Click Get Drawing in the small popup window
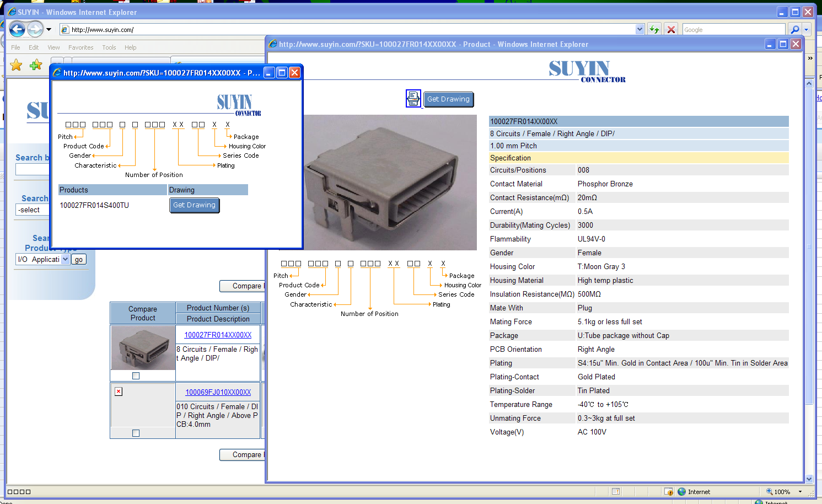Viewport: 822px width, 504px height. [x=194, y=205]
